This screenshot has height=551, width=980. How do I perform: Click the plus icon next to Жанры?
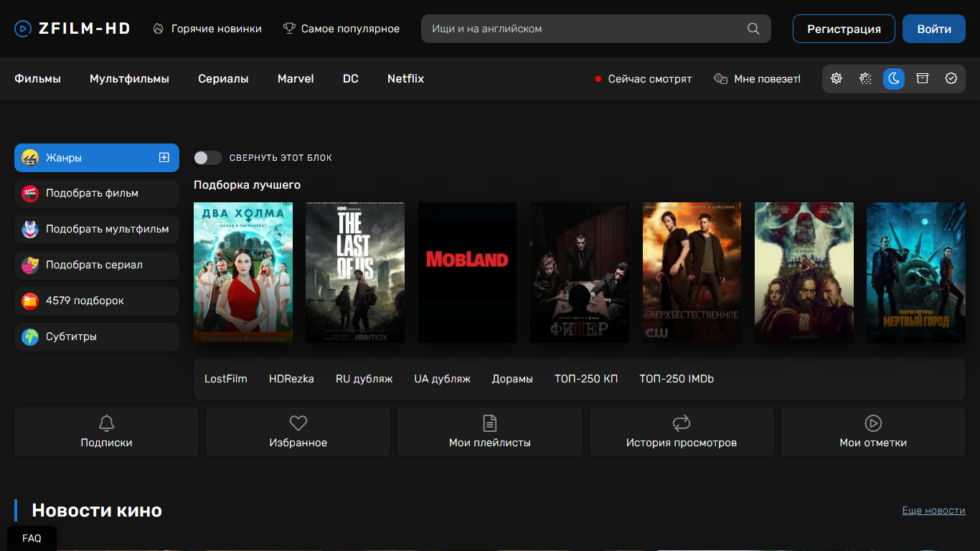click(x=164, y=158)
